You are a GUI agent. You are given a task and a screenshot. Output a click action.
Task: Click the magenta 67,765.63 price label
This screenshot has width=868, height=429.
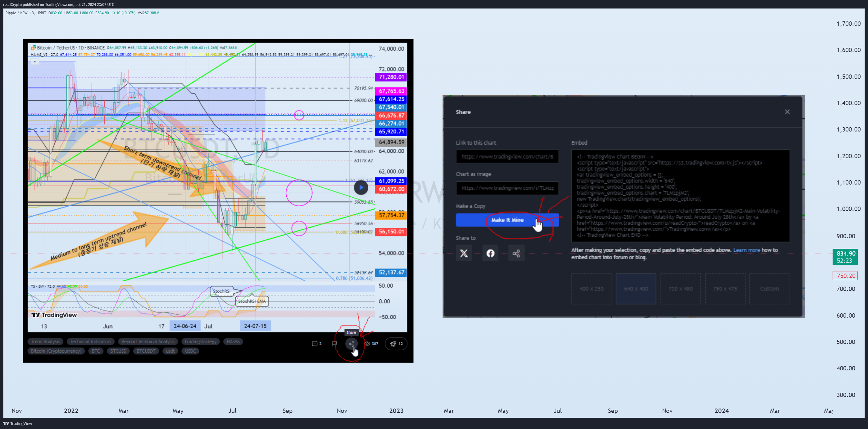[391, 91]
